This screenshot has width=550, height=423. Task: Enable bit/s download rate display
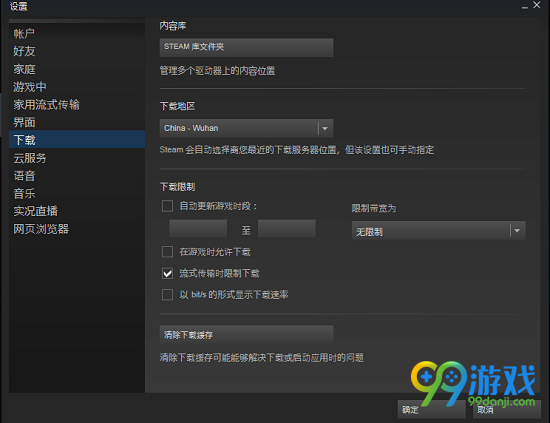click(167, 295)
